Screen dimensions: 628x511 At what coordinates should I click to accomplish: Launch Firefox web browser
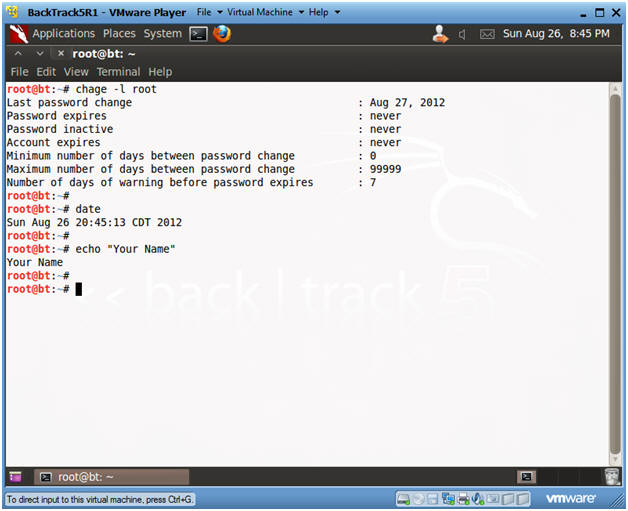click(222, 34)
